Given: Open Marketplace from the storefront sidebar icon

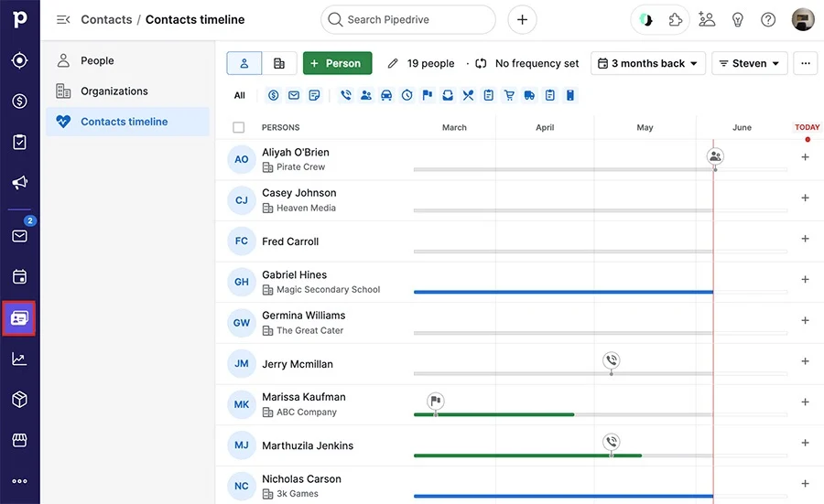Looking at the screenshot, I should tap(19, 440).
